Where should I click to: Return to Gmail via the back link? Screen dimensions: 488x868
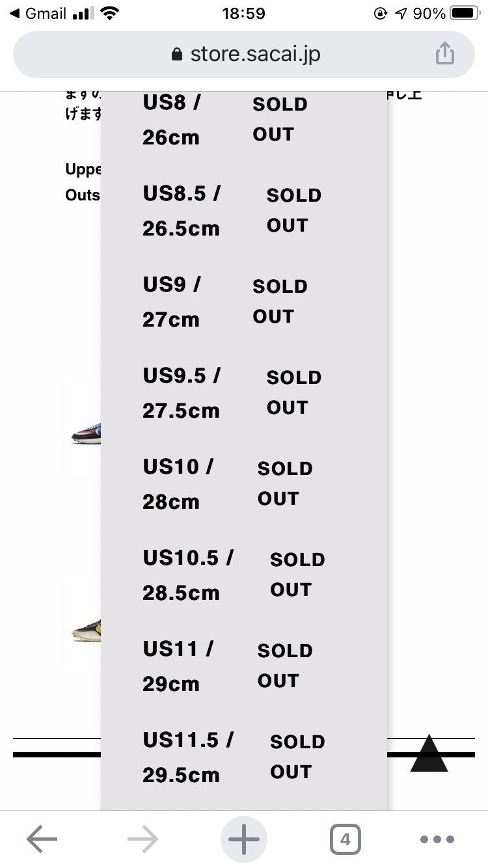[38, 14]
